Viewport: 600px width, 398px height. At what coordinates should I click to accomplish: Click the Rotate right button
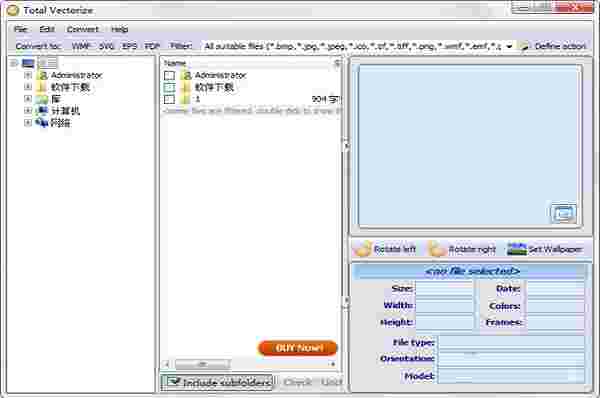[462, 249]
